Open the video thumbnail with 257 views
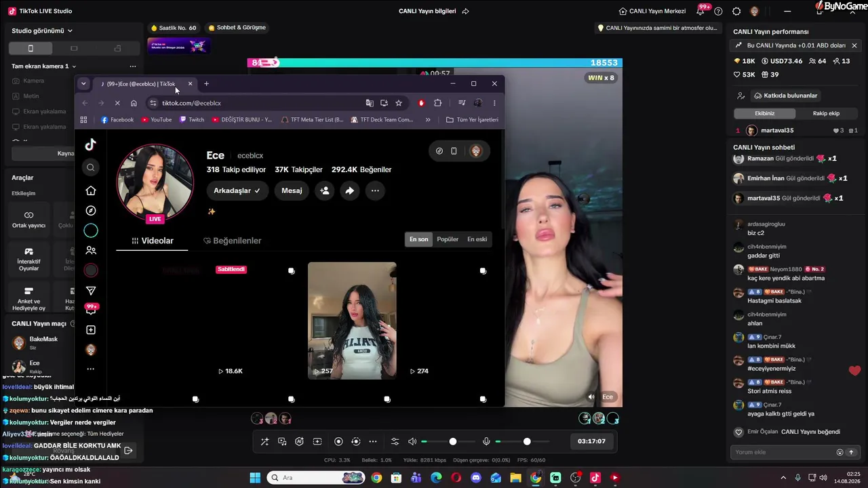The width and height of the screenshot is (868, 488). (x=352, y=321)
